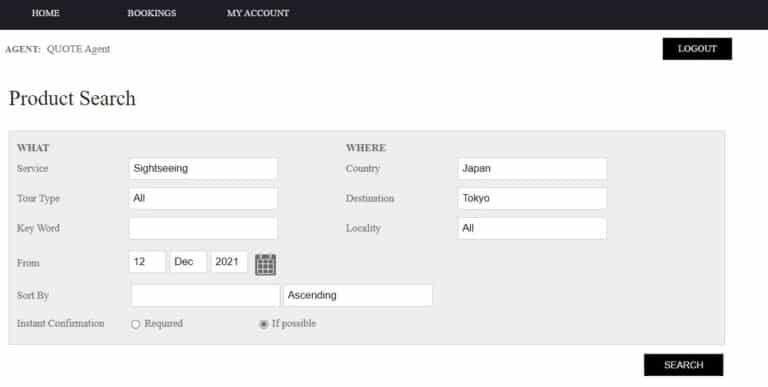The image size is (768, 387).
Task: Focus the Key Word input field
Action: coord(203,228)
